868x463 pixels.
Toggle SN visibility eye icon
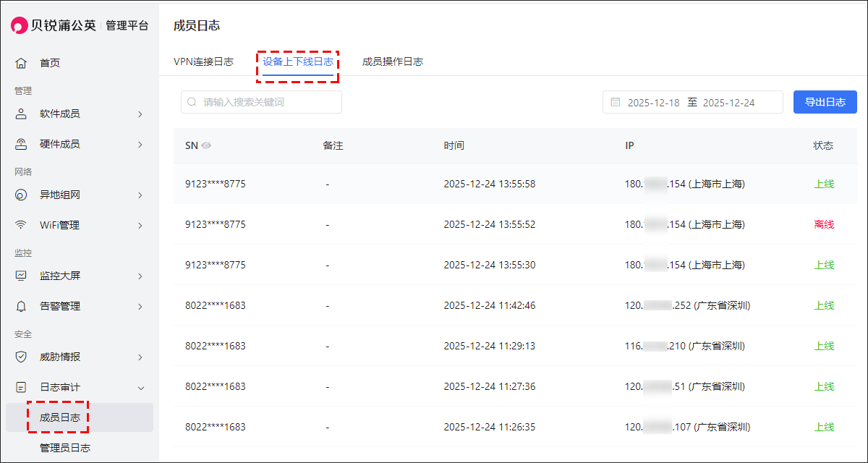pos(206,145)
